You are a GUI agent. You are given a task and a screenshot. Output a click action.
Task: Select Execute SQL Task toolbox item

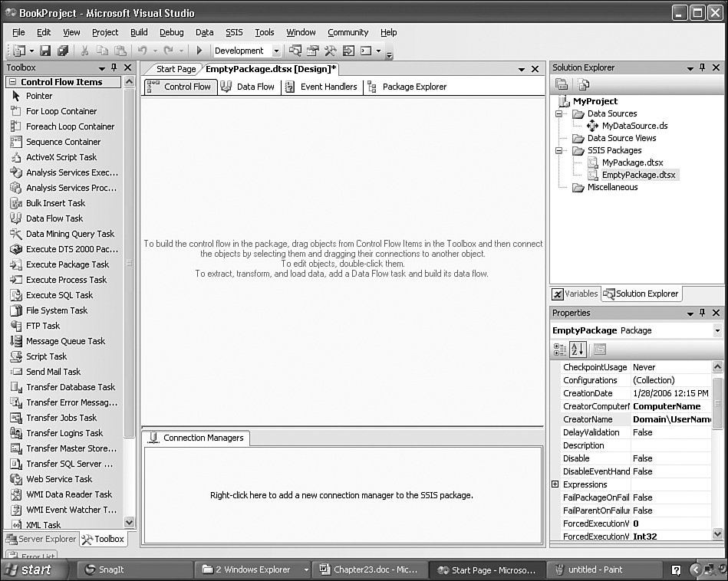(x=65, y=295)
